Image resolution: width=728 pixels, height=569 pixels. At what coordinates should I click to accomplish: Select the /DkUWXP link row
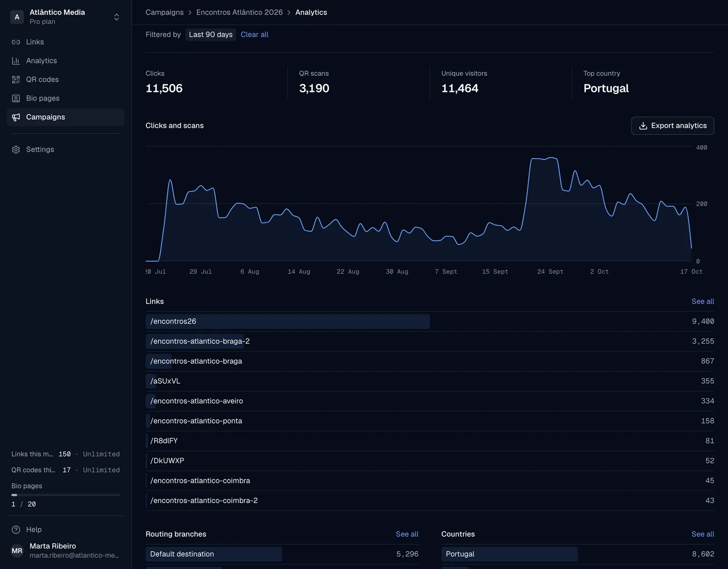430,461
